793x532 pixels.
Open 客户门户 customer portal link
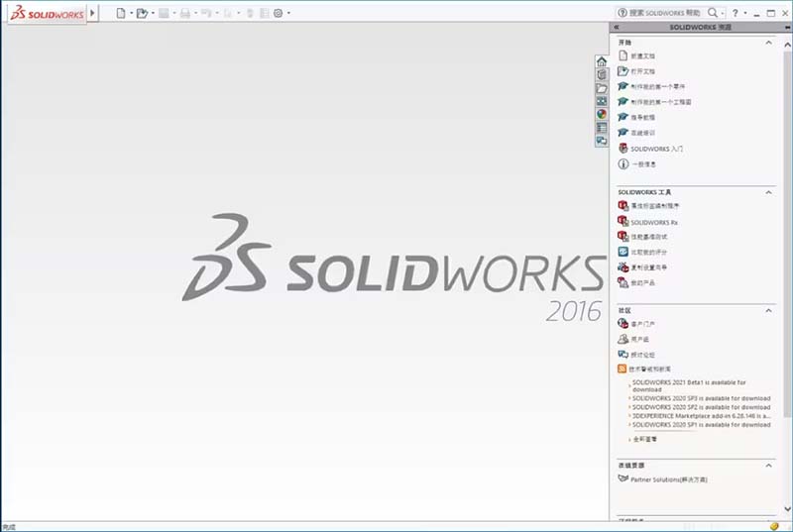coord(642,324)
